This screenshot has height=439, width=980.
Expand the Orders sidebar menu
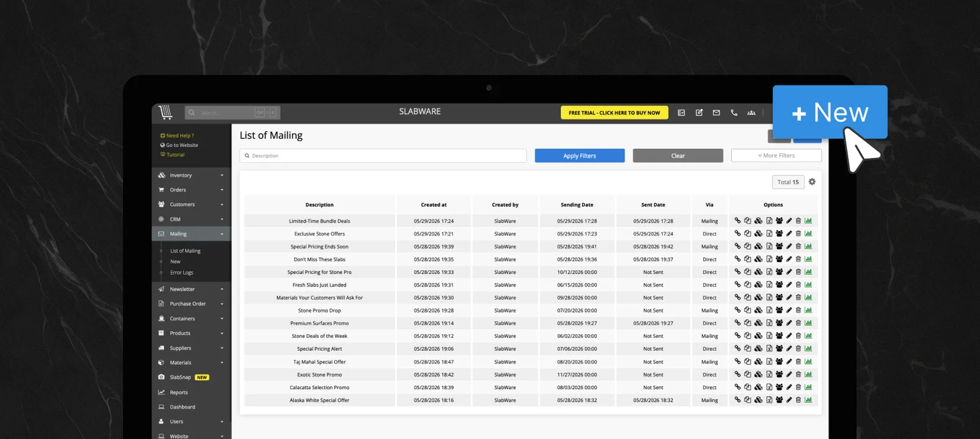191,190
